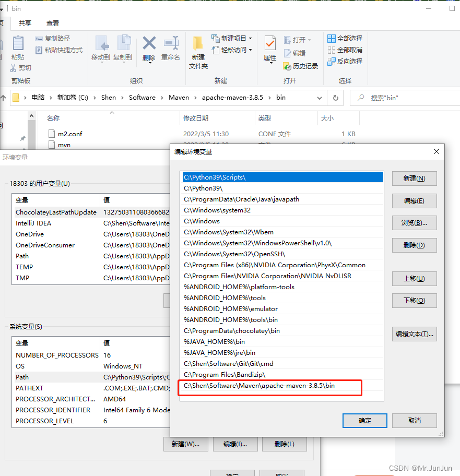Select all items with 全部选择 icon
Screen dimensions: 460x476
[332, 38]
